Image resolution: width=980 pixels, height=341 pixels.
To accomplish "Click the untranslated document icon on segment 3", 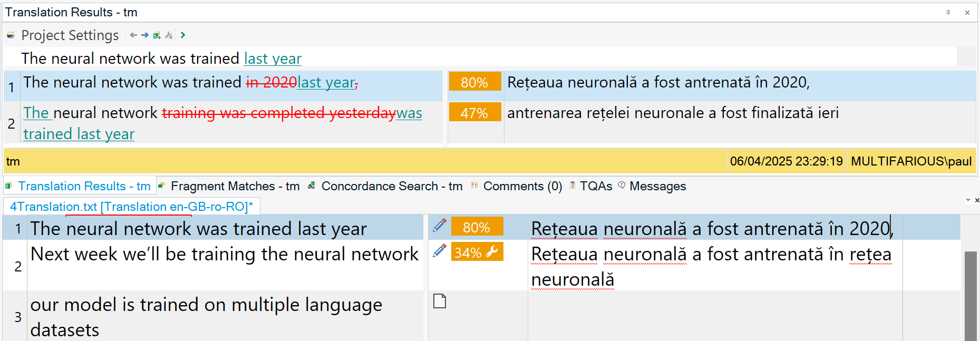I will (x=440, y=301).
